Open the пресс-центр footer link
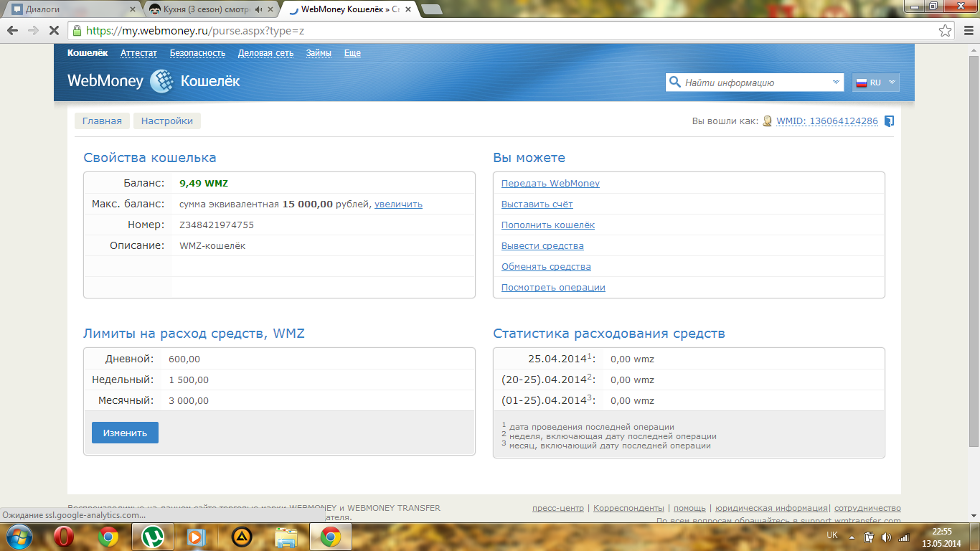The image size is (980, 551). pyautogui.click(x=558, y=508)
